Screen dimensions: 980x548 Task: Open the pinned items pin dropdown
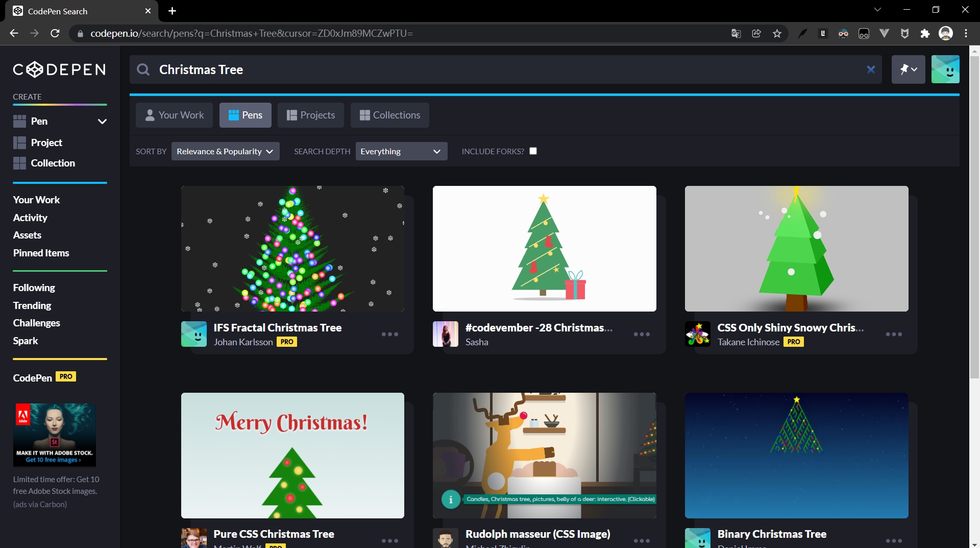point(908,69)
